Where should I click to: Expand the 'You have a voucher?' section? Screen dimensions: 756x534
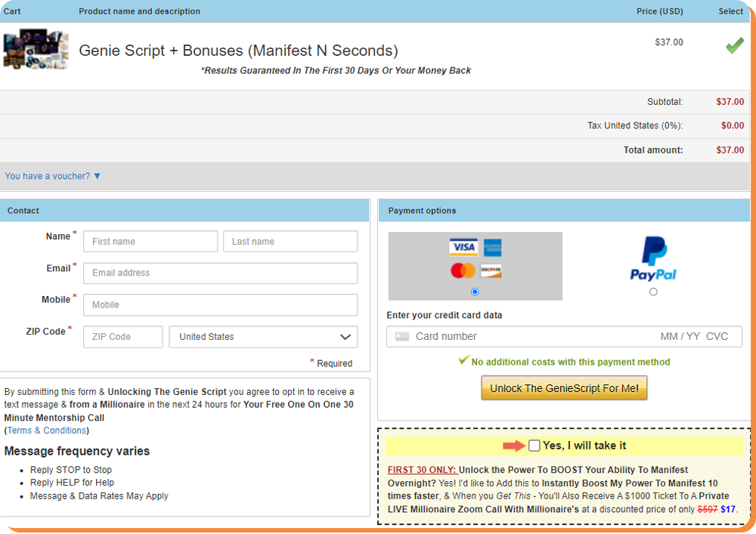pyautogui.click(x=53, y=176)
